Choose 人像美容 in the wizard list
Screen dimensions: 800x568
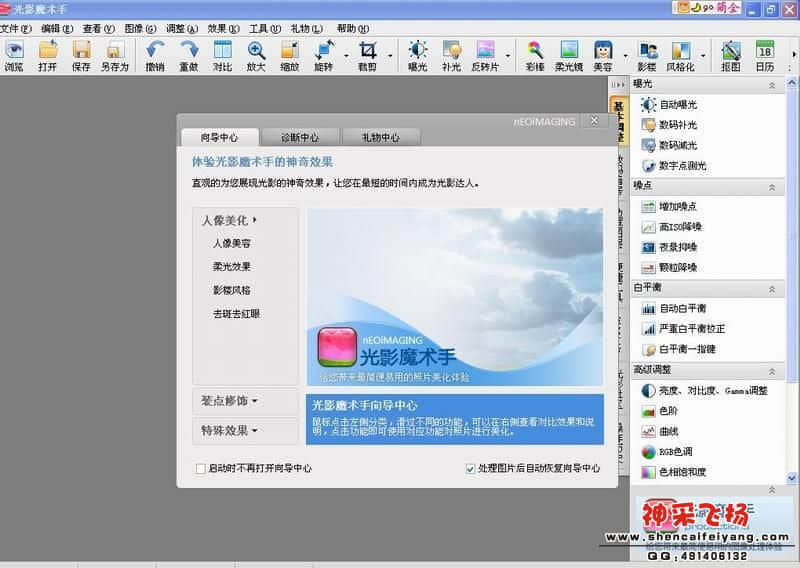point(232,243)
